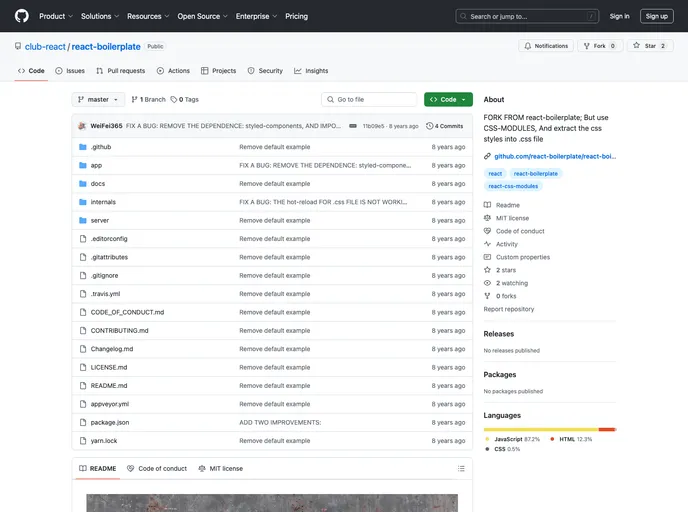
Task: Open the .travis.yml file
Action: (x=105, y=294)
